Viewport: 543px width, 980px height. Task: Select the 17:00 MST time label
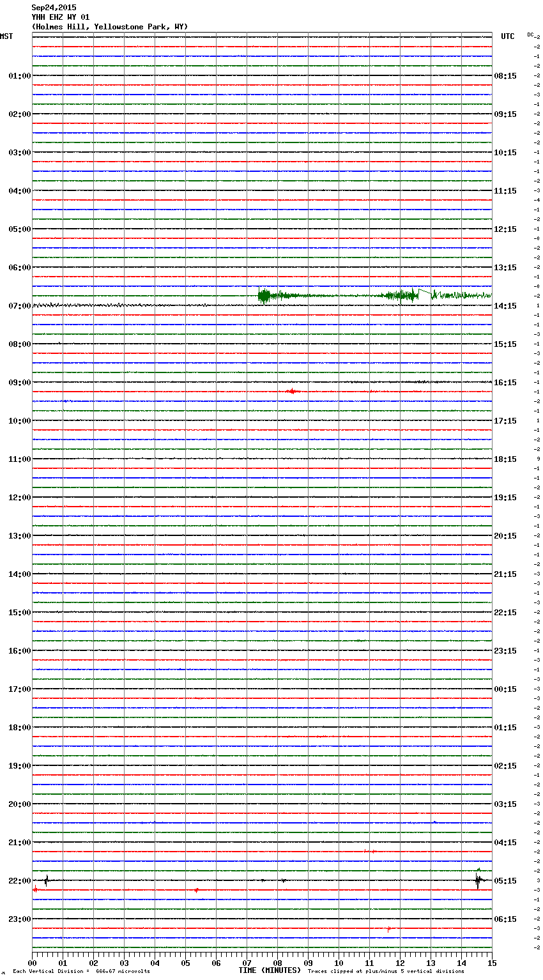pyautogui.click(x=20, y=689)
